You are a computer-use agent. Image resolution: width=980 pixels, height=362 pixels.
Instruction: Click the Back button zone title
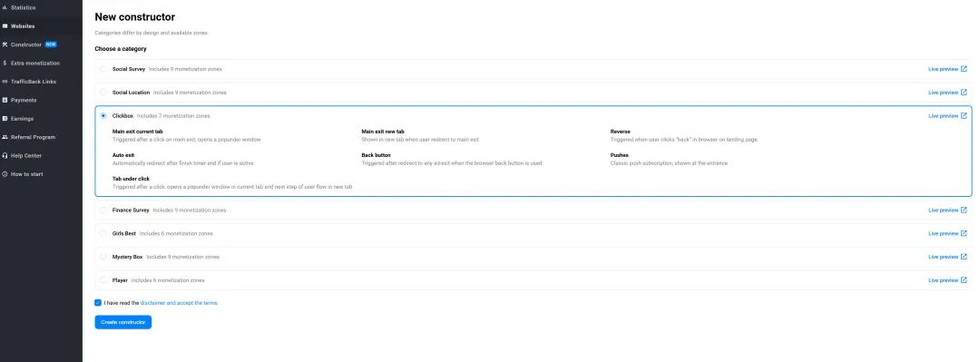[377, 155]
